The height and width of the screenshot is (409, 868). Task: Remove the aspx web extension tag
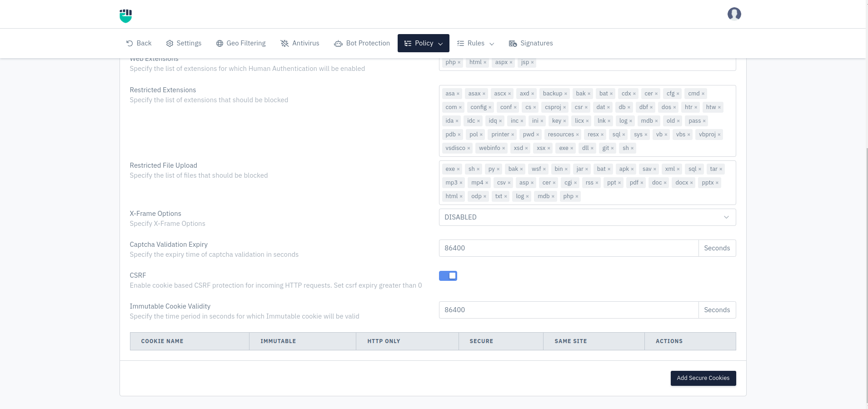point(511,62)
